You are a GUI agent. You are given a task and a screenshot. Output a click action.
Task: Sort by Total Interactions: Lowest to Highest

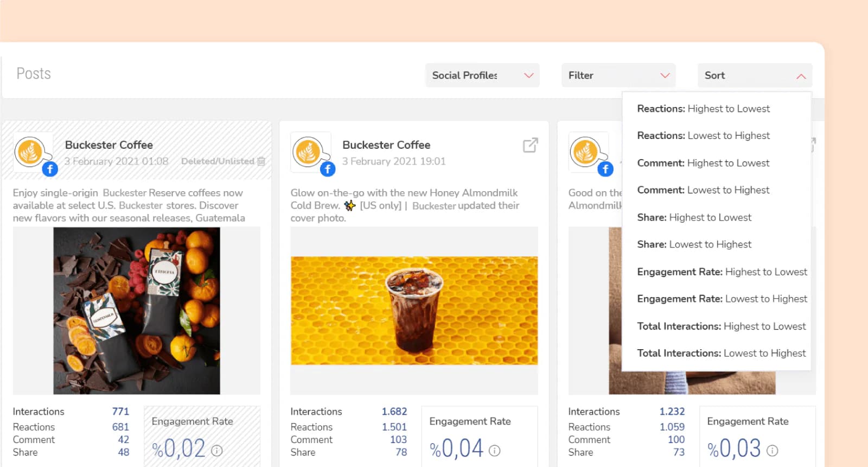[722, 354]
